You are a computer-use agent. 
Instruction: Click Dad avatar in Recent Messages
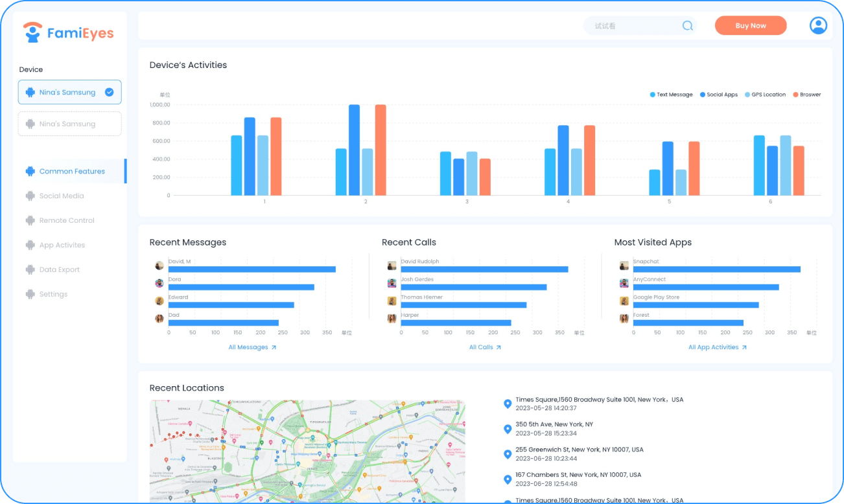pos(159,318)
